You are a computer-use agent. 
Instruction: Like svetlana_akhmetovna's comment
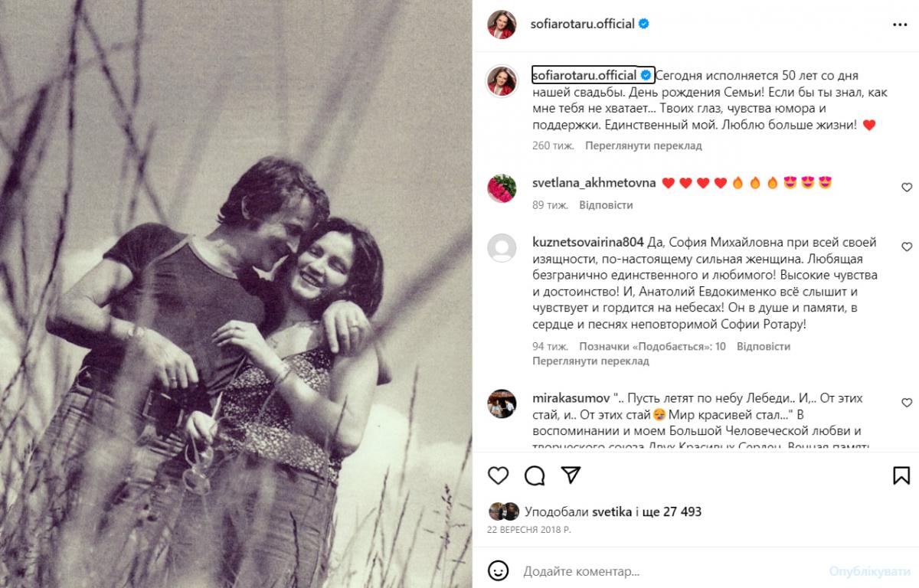[x=907, y=188]
